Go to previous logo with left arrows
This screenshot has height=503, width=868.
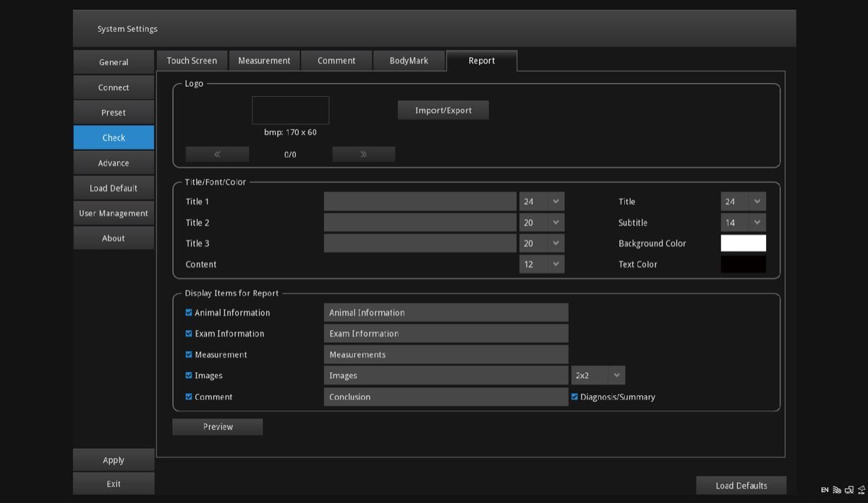click(217, 154)
